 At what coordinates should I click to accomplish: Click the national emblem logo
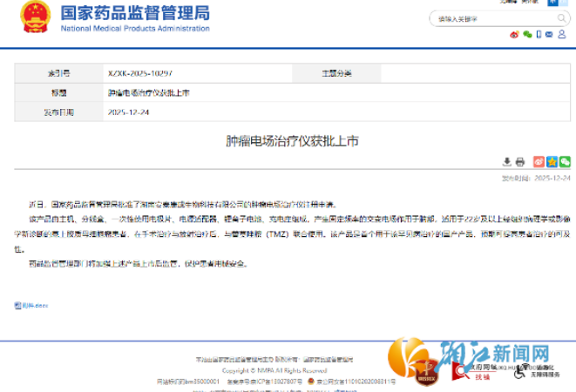[x=36, y=17]
